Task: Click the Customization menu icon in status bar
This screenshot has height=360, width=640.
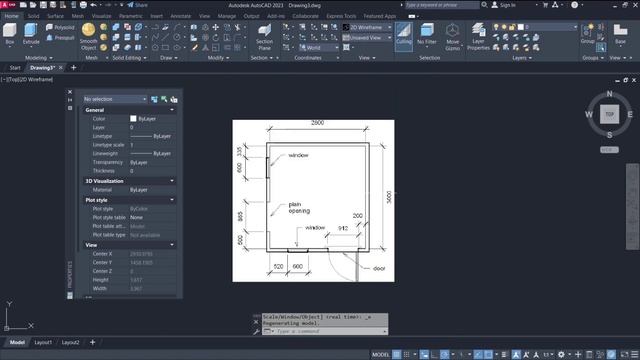Action: (x=635, y=355)
